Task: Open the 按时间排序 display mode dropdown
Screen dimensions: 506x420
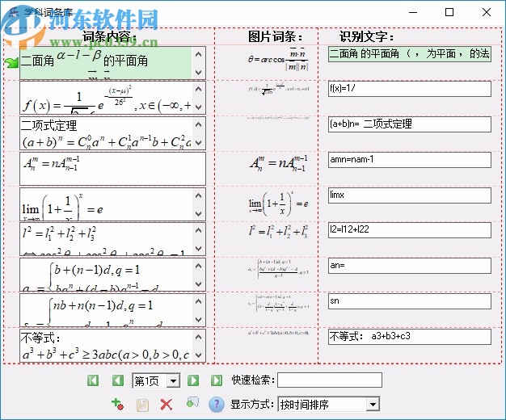Action: click(373, 404)
